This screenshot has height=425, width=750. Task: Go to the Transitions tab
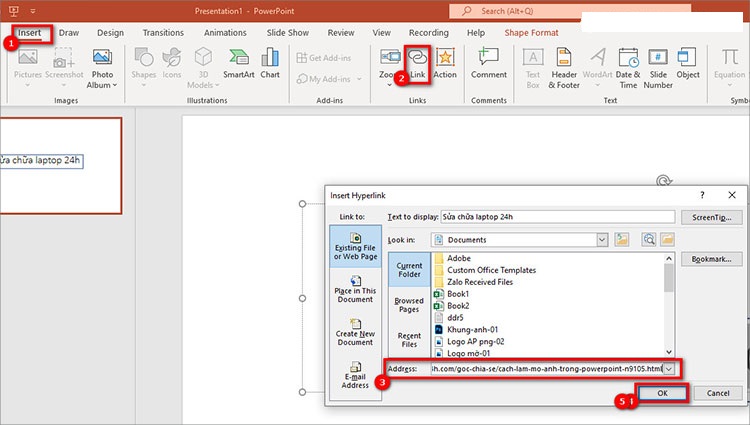pos(163,33)
